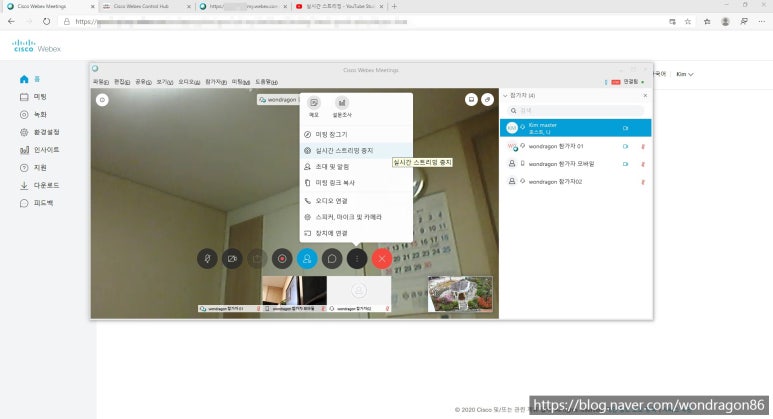The height and width of the screenshot is (419, 773).
Task: Open 녹화 in Webex site sidebar
Action: 33,115
